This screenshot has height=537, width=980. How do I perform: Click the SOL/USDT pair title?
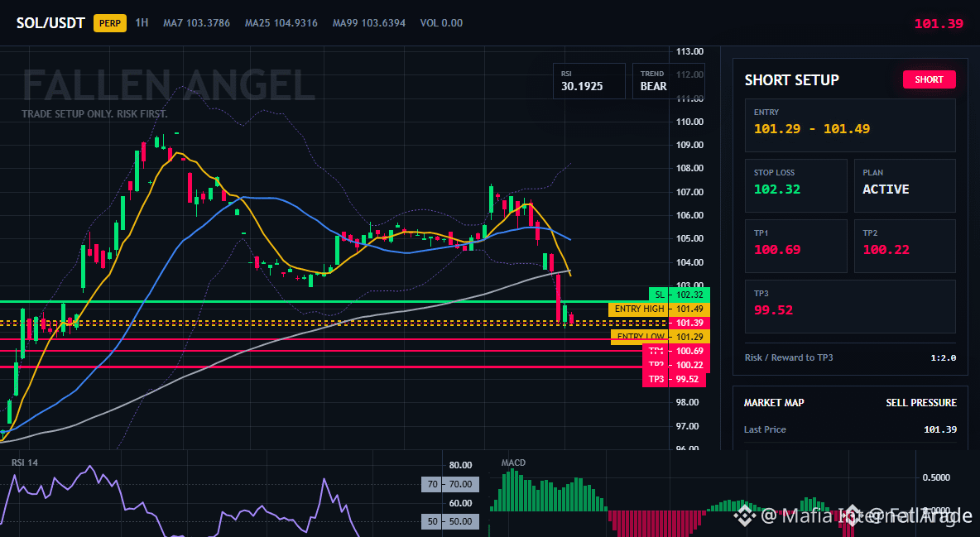pos(50,23)
